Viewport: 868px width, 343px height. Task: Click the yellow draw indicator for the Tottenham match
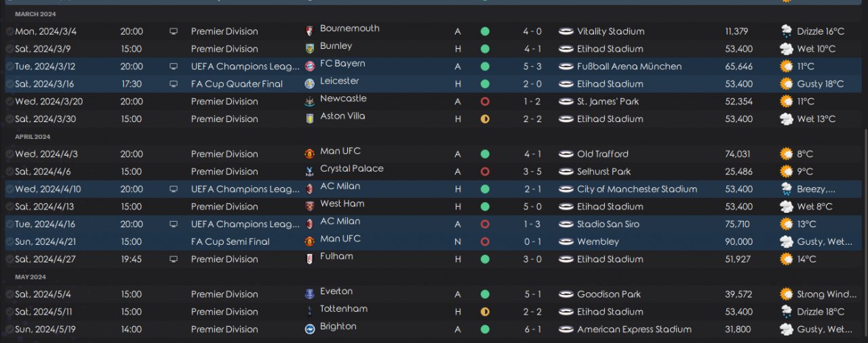pos(485,312)
